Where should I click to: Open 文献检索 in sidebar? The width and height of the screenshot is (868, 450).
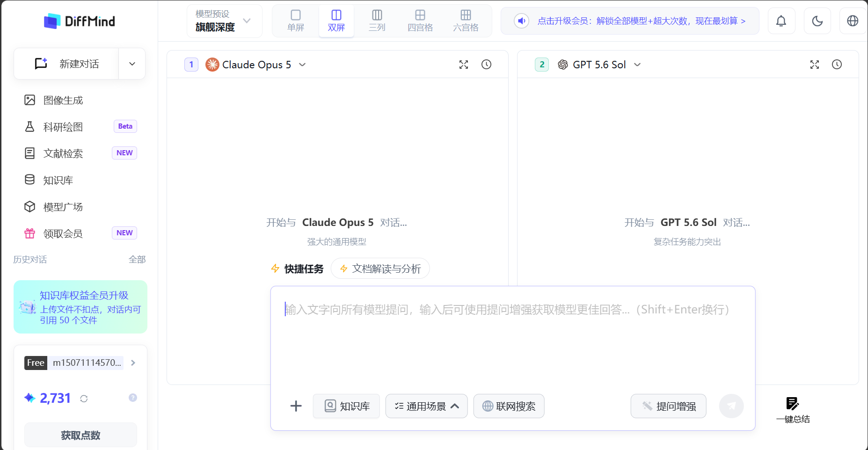[80, 153]
